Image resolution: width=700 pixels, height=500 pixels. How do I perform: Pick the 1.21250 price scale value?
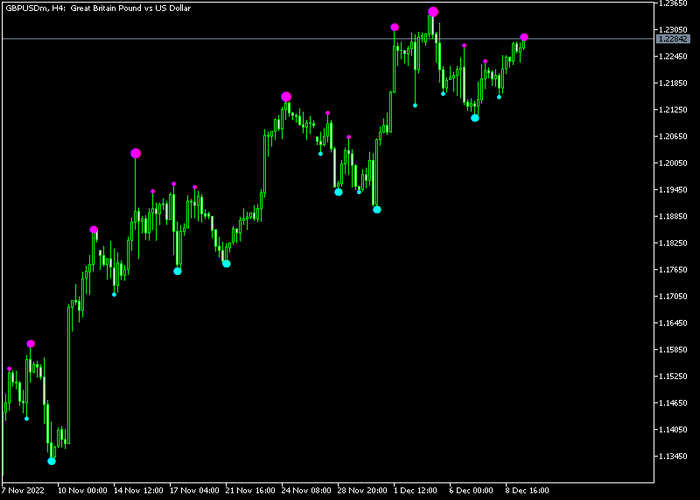coord(674,110)
